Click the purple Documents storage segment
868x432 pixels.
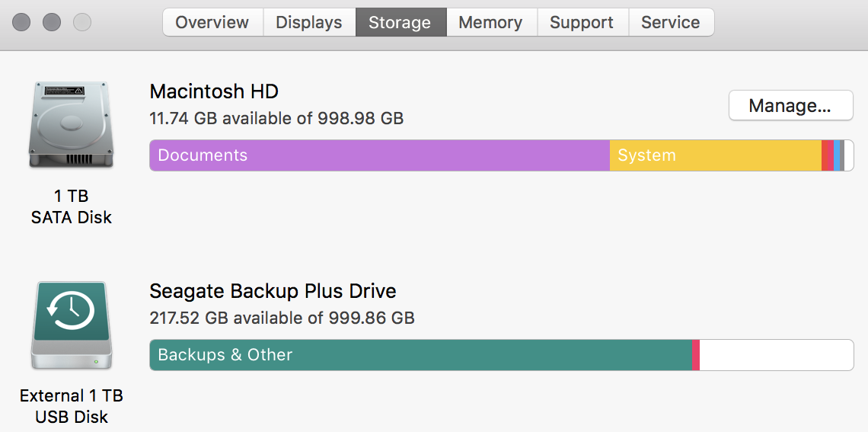(379, 155)
